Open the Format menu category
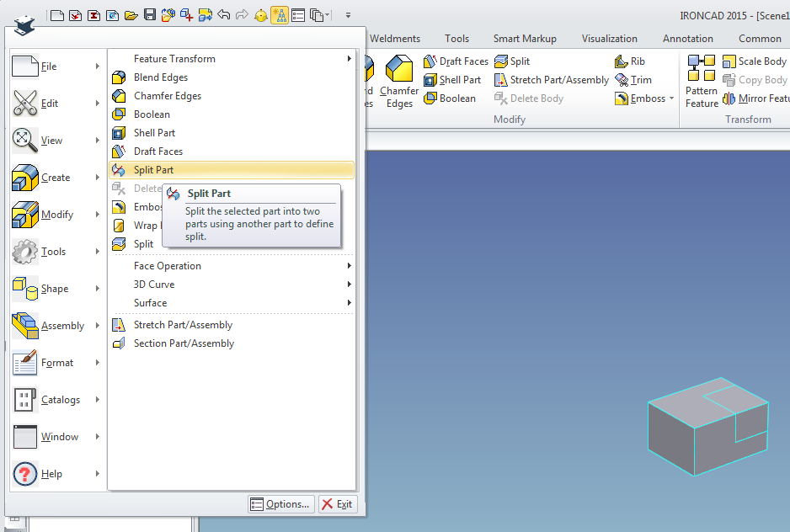Screen dimensions: 790x532 click(56, 363)
